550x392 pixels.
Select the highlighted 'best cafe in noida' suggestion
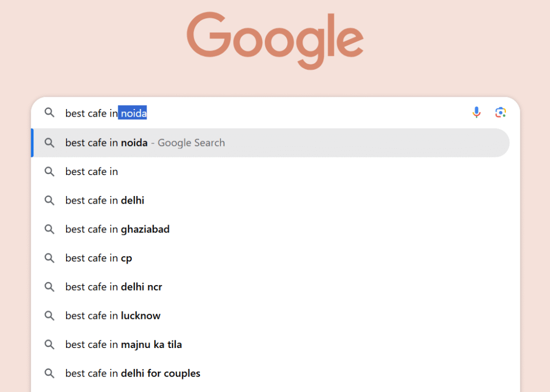145,142
